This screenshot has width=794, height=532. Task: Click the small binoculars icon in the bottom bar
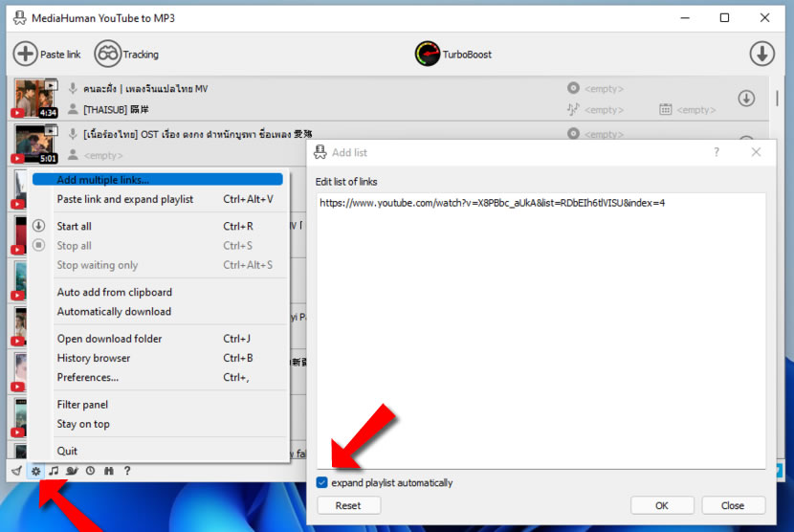click(109, 471)
